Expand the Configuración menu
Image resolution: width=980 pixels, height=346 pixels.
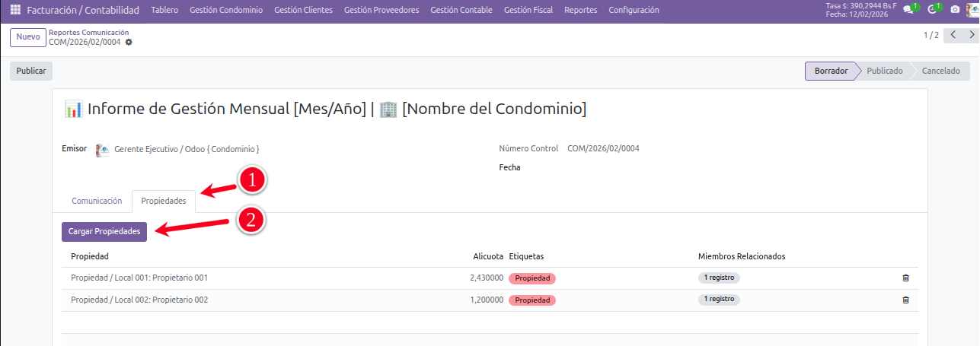(634, 10)
